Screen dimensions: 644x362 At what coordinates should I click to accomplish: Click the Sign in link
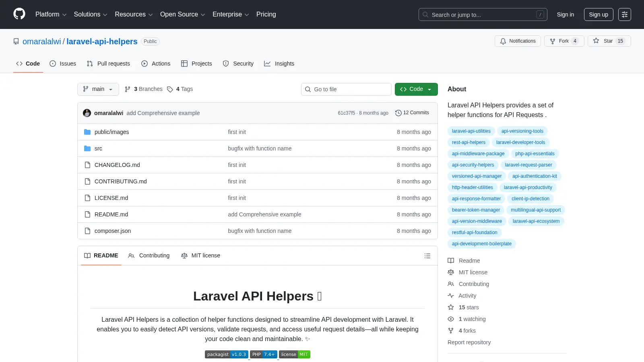566,14
